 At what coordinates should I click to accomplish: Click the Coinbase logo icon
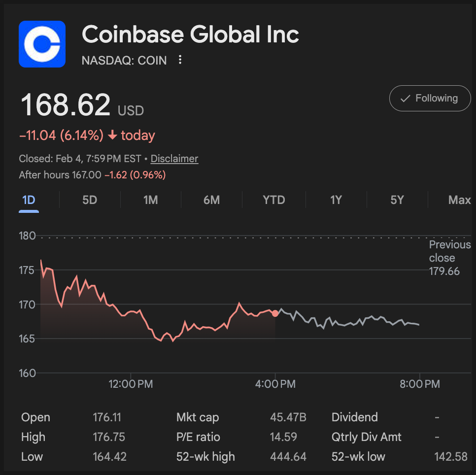42,44
